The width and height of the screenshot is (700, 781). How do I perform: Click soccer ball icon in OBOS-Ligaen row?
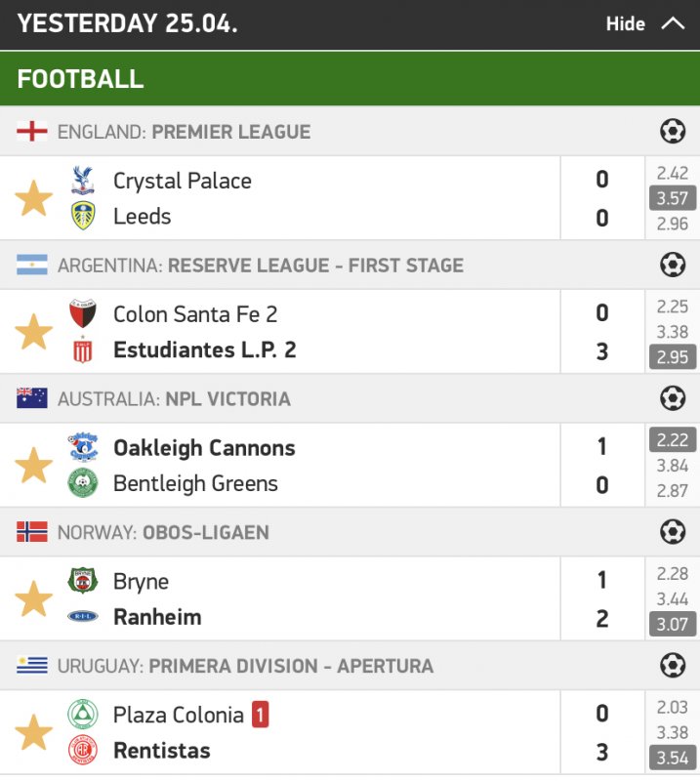(x=672, y=532)
